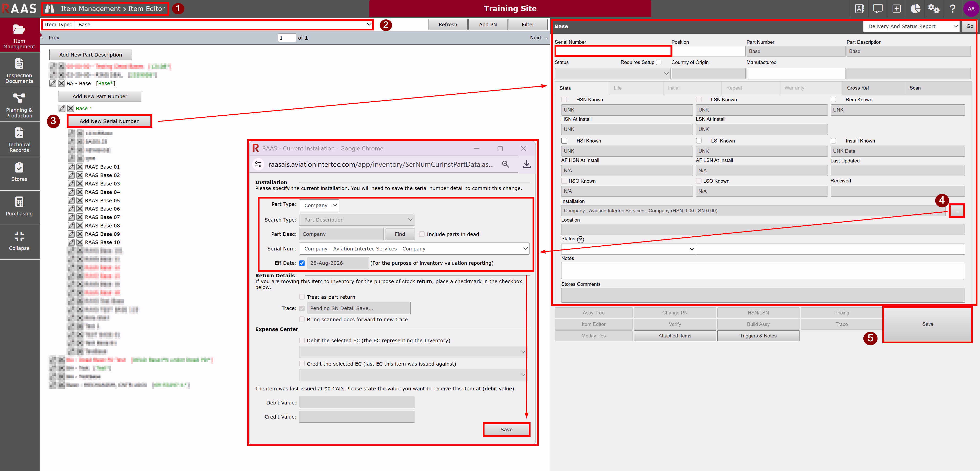This screenshot has height=471, width=980.
Task: Switch to the Life tab
Action: tap(636, 88)
